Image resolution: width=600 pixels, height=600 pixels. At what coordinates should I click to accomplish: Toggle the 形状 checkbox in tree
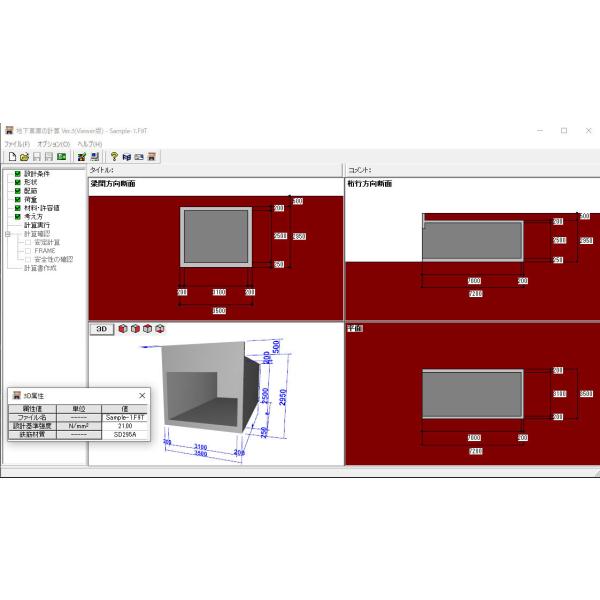pos(17,183)
